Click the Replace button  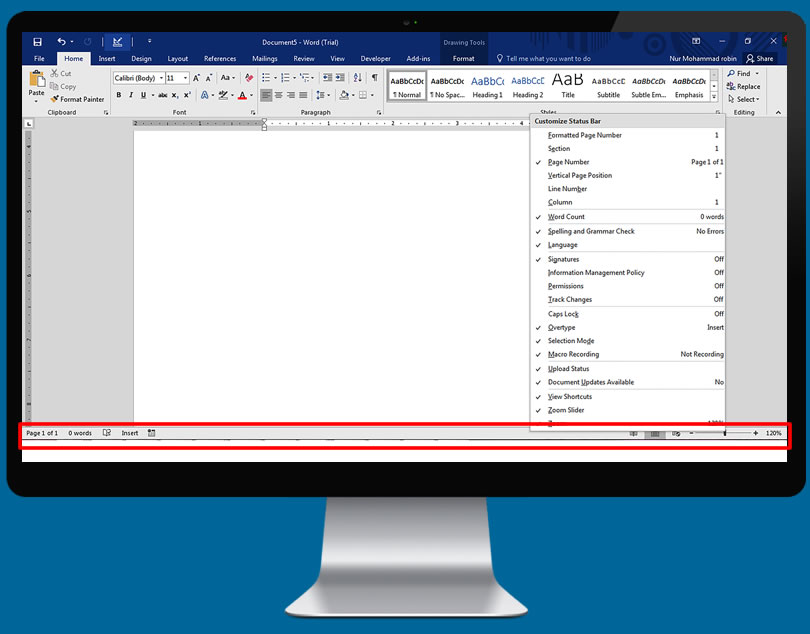click(747, 86)
